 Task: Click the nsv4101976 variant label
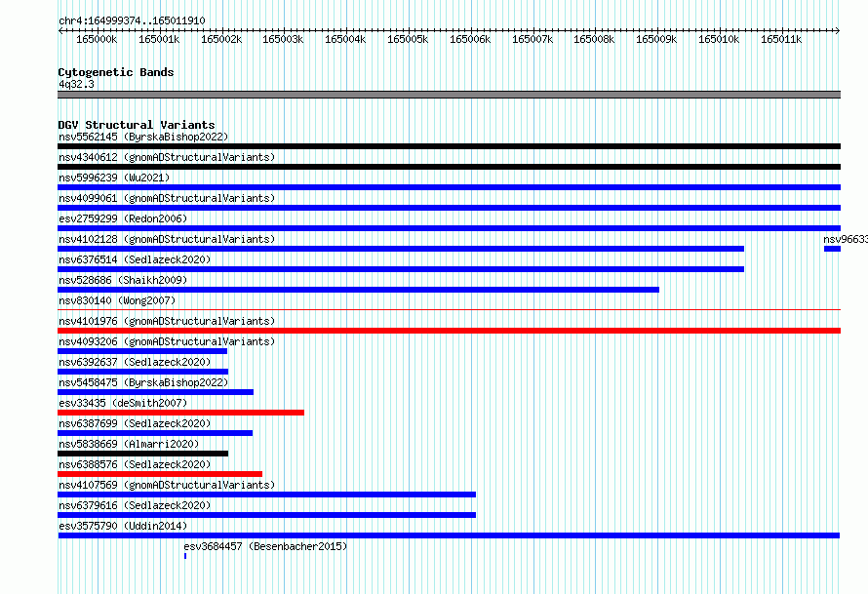click(x=167, y=321)
